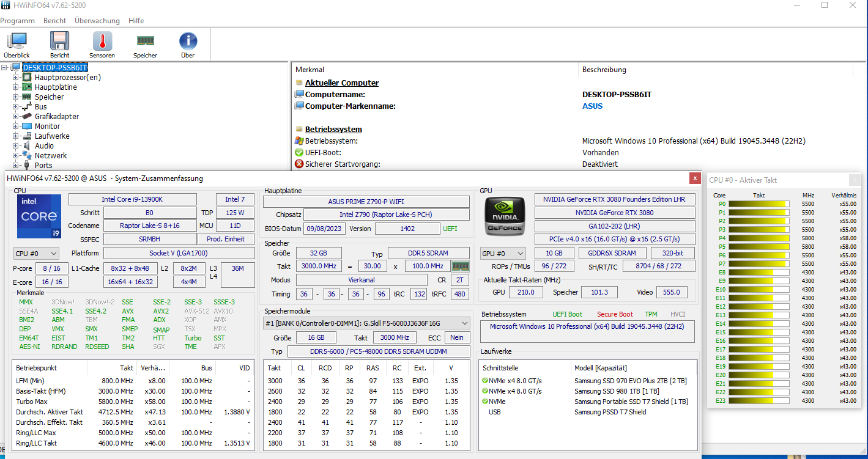The width and height of the screenshot is (868, 459).
Task: Click the Ring/LLC Takt row
Action: 132,443
